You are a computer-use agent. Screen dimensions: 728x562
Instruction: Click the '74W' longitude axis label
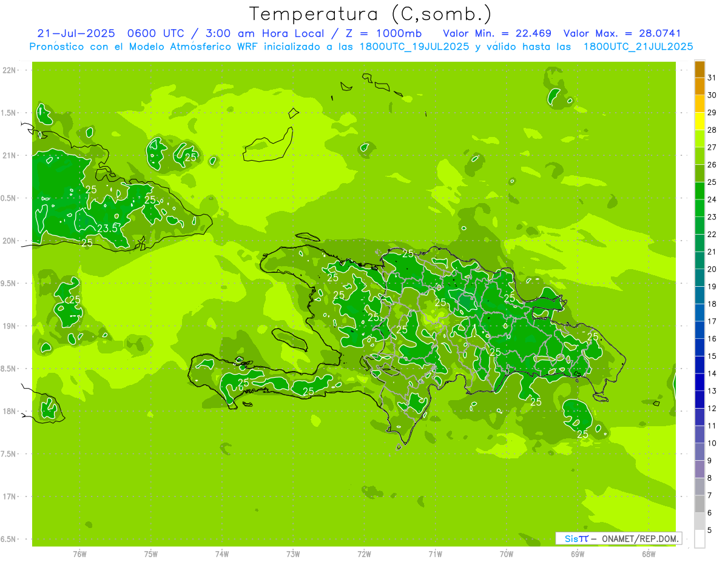pyautogui.click(x=222, y=554)
